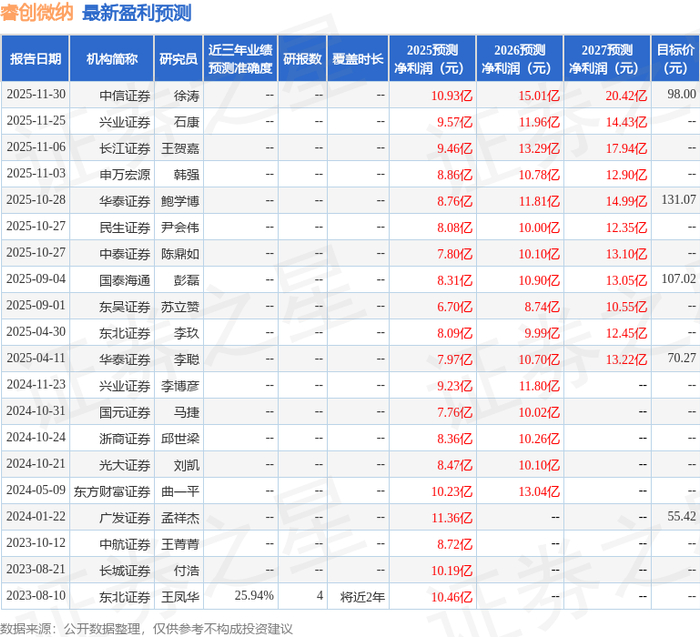Viewport: 700px width, 637px height.
Task: Select the 2026预测净利润 column header
Action: (x=520, y=58)
